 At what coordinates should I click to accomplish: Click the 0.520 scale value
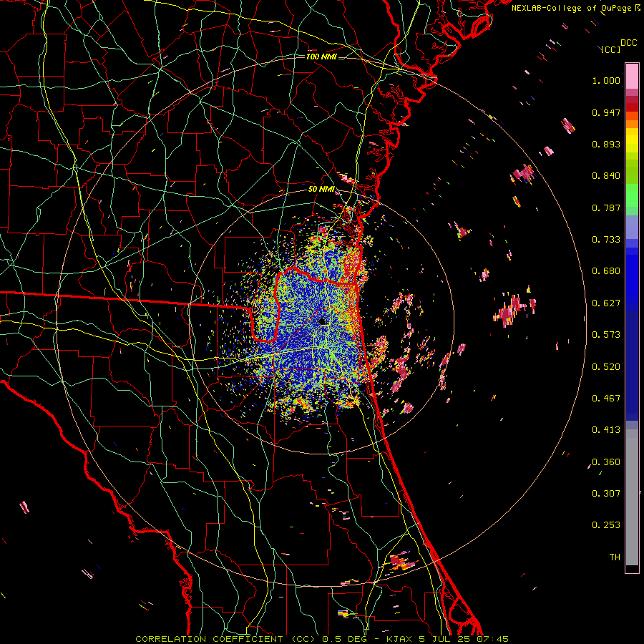click(606, 367)
